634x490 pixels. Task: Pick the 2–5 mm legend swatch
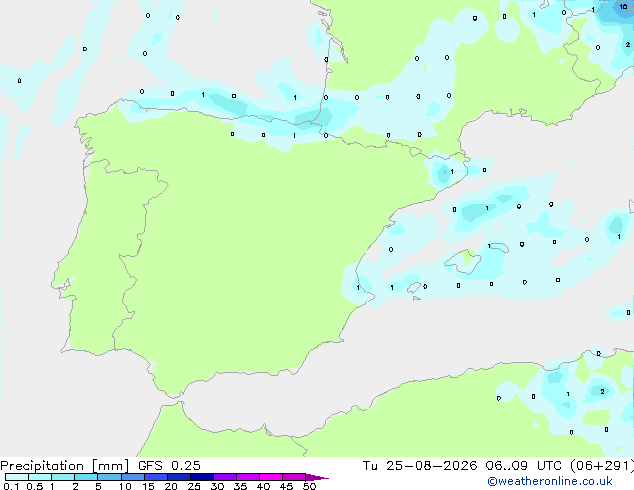pyautogui.click(x=86, y=477)
